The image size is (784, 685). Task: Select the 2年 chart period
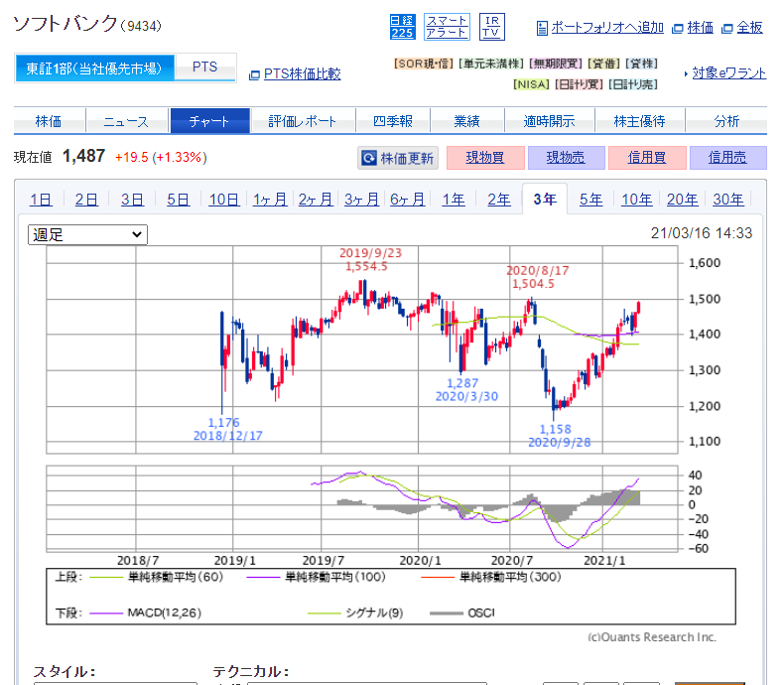pos(499,200)
